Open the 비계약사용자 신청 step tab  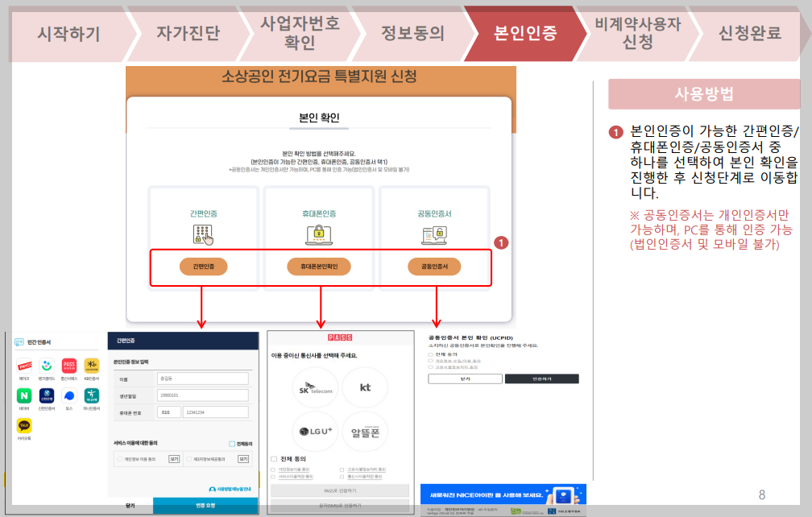637,32
